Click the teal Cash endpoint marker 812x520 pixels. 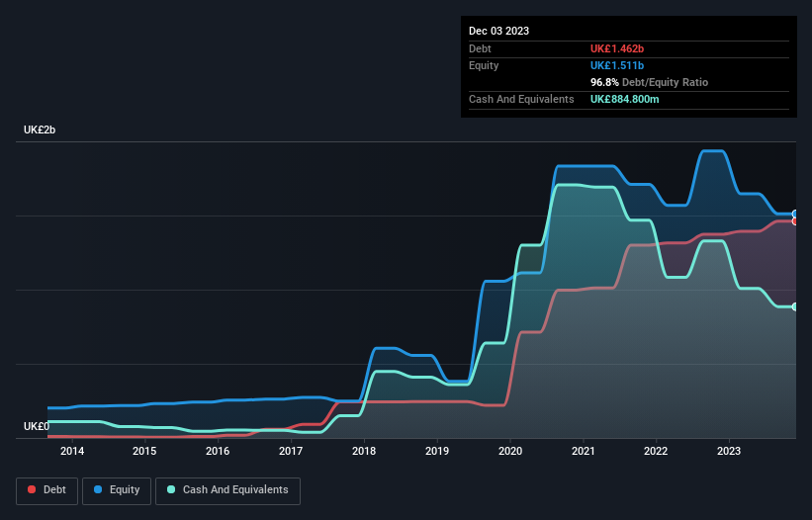coord(795,306)
